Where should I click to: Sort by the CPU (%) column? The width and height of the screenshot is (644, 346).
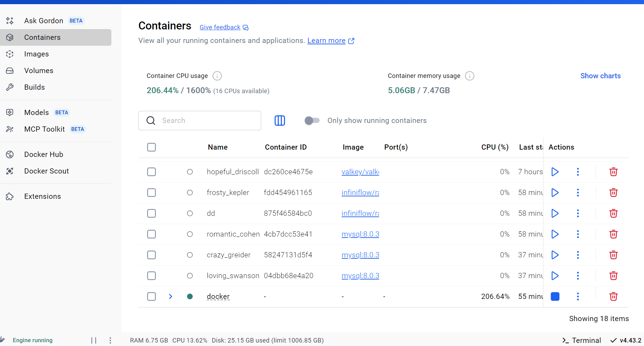click(495, 147)
